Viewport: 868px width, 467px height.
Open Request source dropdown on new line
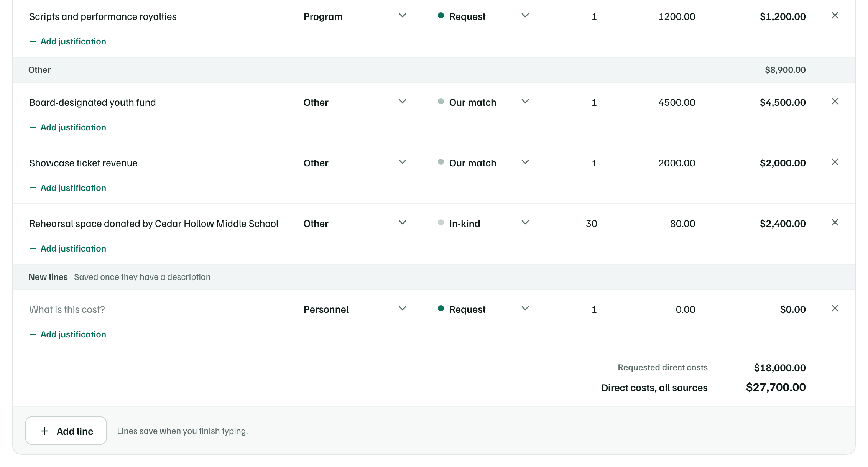click(483, 309)
